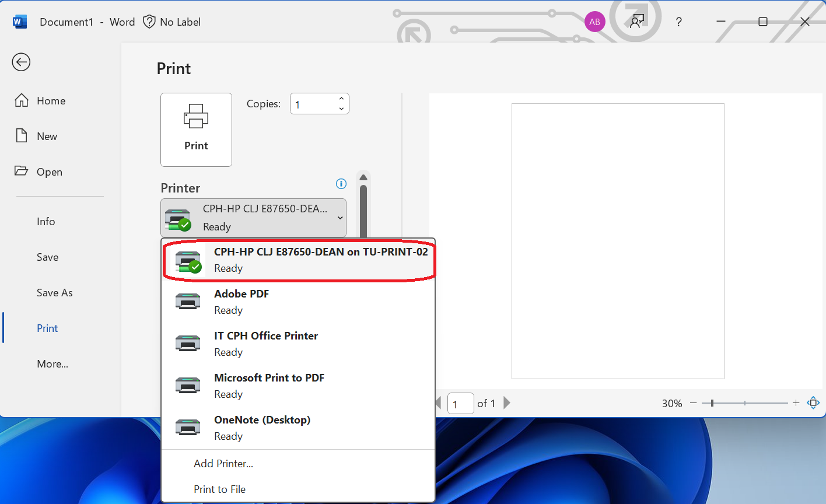Click the zoom slider handle
Viewport: 826px width, 504px height.
coord(712,403)
